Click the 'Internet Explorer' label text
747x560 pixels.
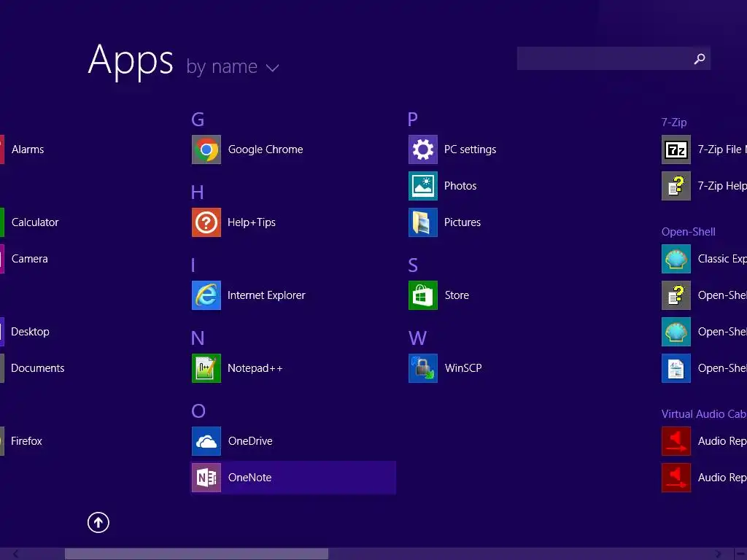click(x=266, y=295)
